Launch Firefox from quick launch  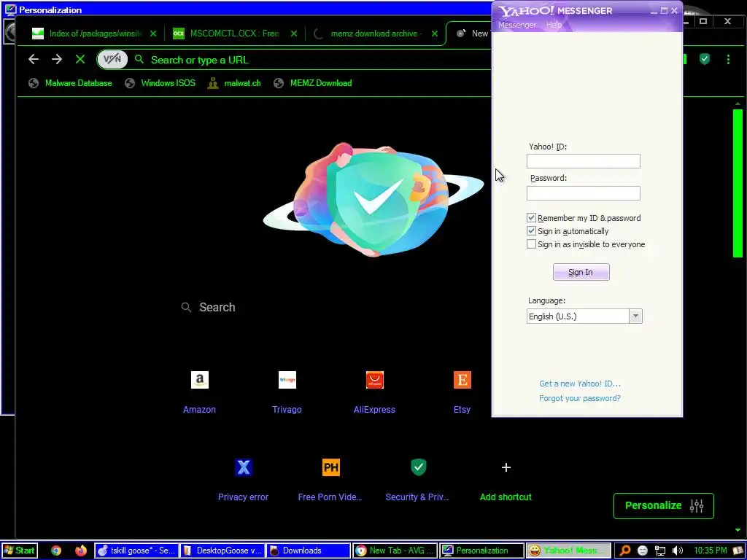pos(80,551)
